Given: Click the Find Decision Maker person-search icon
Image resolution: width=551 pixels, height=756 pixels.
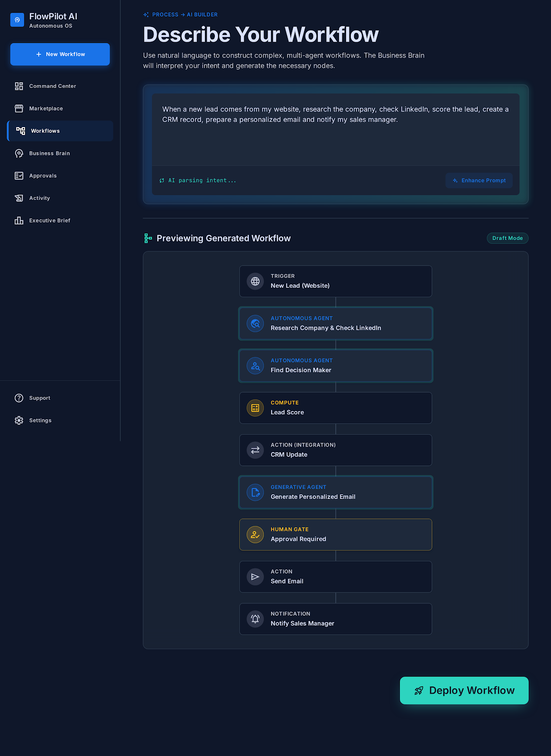Looking at the screenshot, I should 255,366.
